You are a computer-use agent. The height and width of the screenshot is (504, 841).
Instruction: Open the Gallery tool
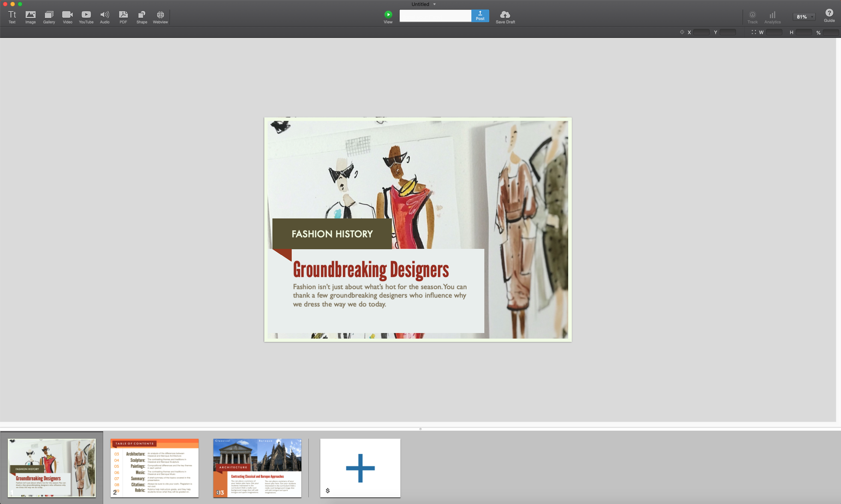[49, 17]
